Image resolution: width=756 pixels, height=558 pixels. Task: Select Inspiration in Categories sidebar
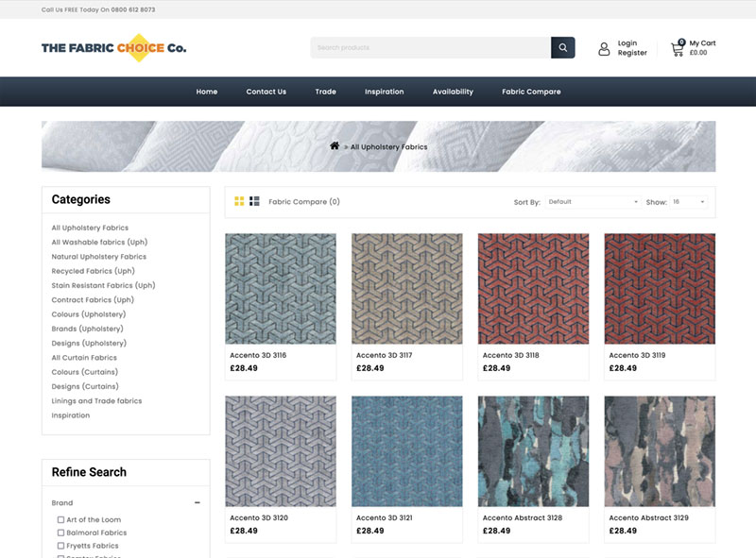[x=71, y=415]
